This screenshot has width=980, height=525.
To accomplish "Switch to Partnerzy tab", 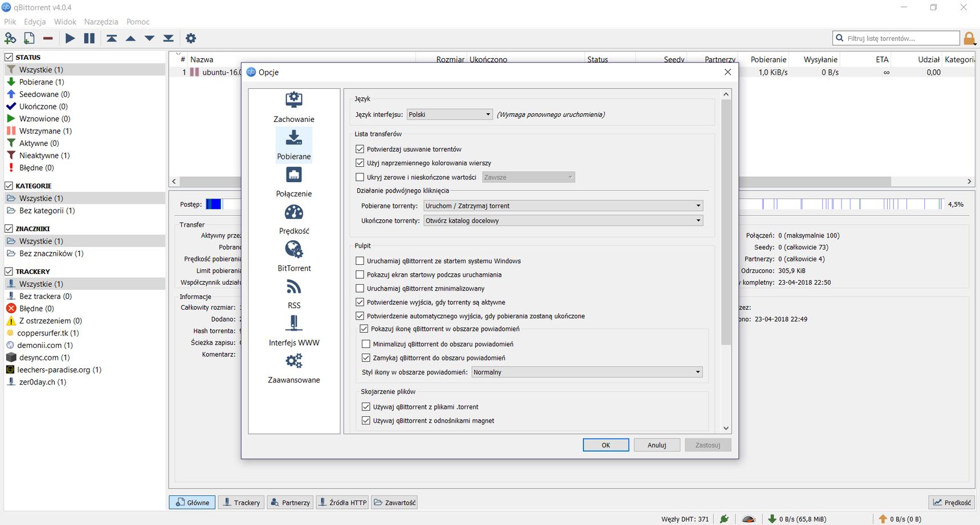I will point(291,502).
